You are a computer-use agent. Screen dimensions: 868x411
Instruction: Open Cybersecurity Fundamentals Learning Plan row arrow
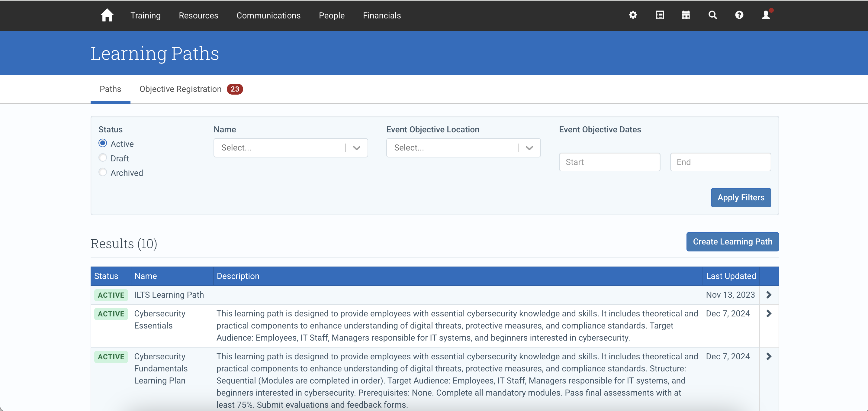[769, 356]
